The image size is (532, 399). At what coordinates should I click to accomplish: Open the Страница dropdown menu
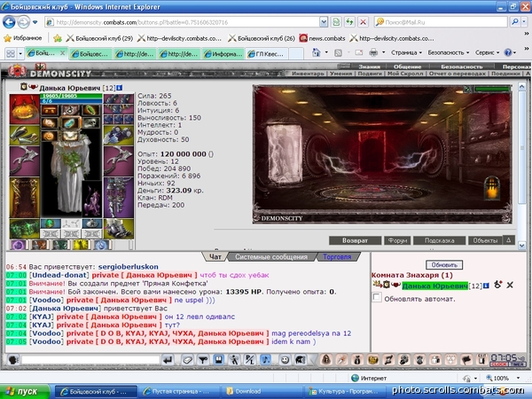click(406, 52)
